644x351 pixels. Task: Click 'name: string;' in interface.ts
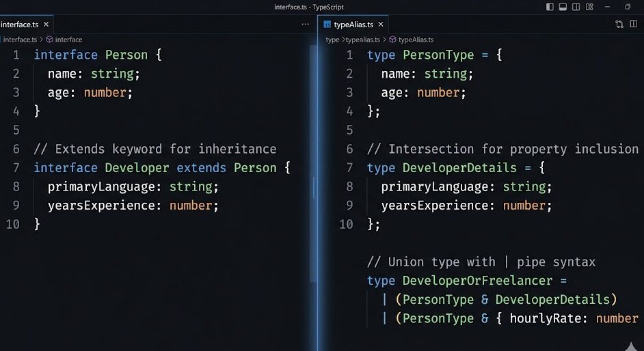tap(94, 74)
